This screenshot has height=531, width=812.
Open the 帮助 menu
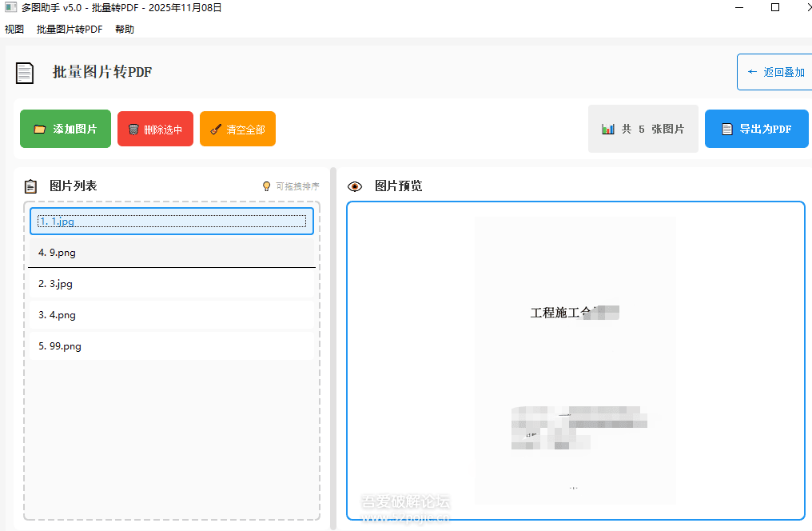pyautogui.click(x=124, y=28)
